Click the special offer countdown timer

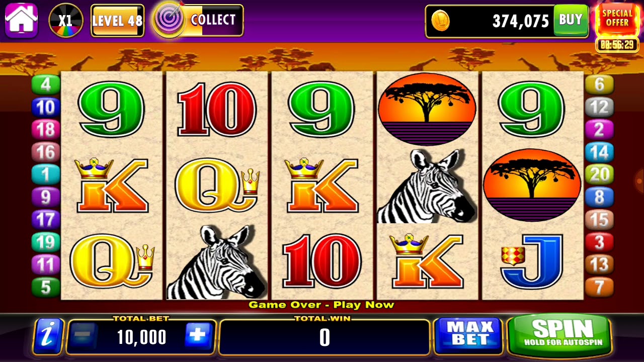coord(617,45)
